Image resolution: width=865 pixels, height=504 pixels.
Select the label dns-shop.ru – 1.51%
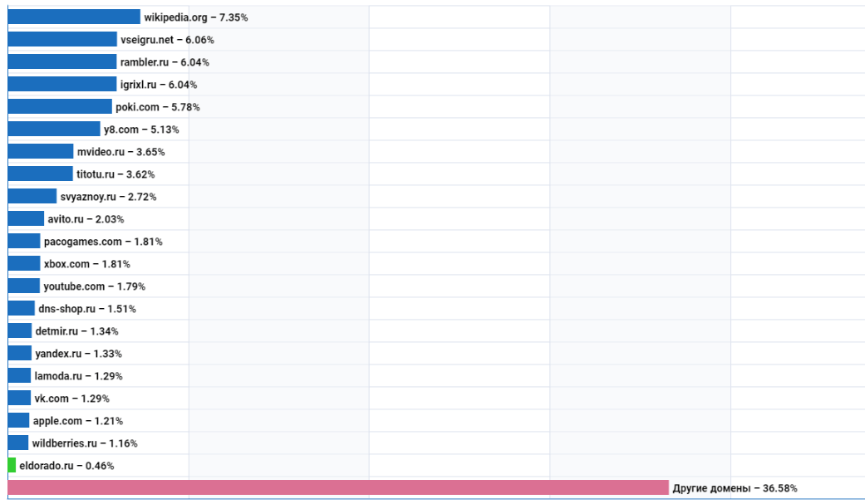(x=87, y=309)
